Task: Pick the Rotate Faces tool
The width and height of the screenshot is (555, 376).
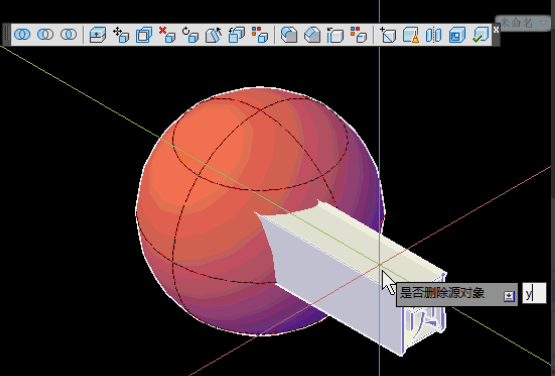Action: pyautogui.click(x=190, y=35)
